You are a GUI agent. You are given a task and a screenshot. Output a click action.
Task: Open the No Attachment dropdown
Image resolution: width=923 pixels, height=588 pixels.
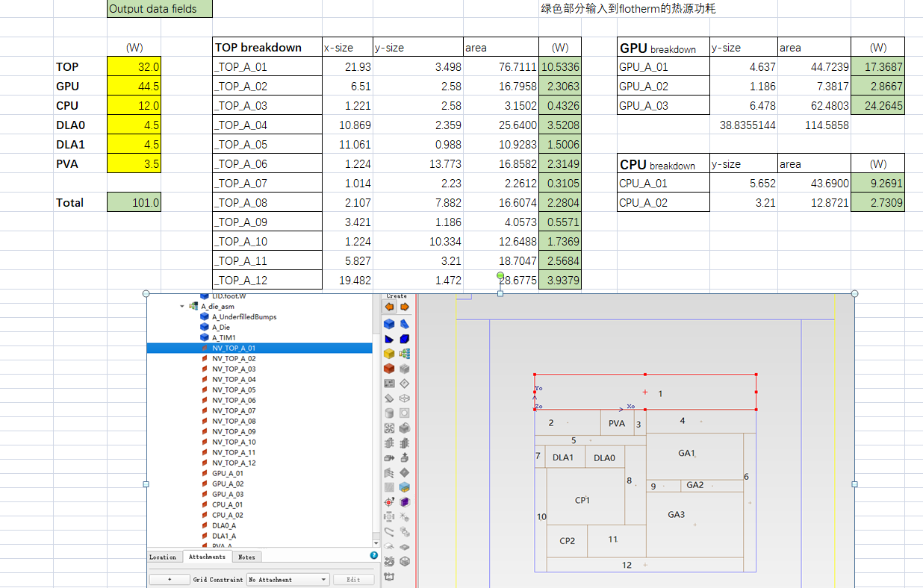[x=288, y=579]
